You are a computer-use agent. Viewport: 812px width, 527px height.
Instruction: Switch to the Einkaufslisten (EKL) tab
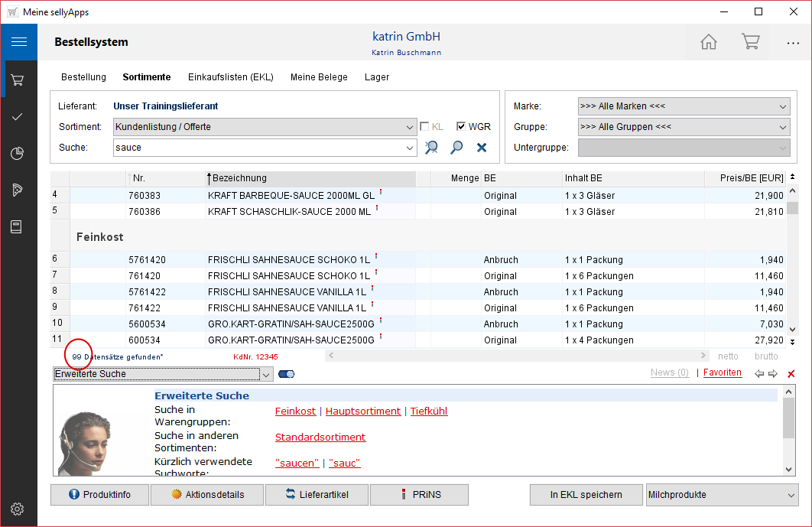230,77
